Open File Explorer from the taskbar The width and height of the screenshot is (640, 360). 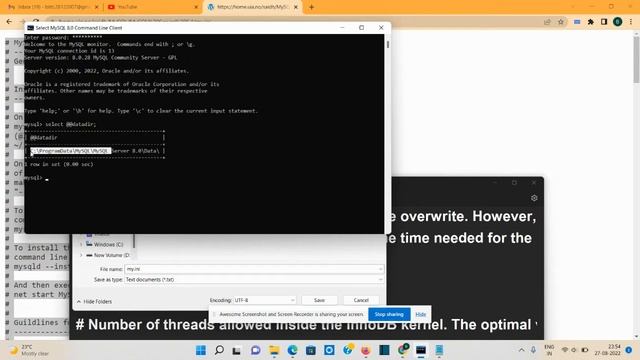point(274,350)
